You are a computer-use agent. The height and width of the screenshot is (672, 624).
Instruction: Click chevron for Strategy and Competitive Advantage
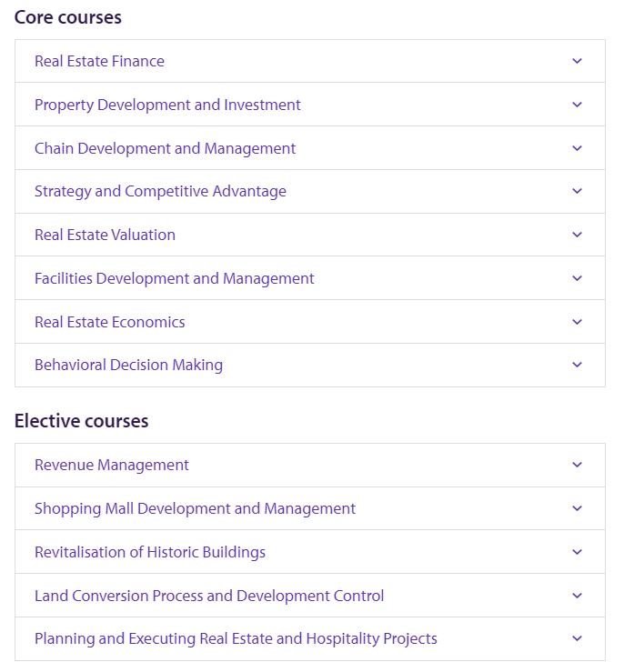577,191
